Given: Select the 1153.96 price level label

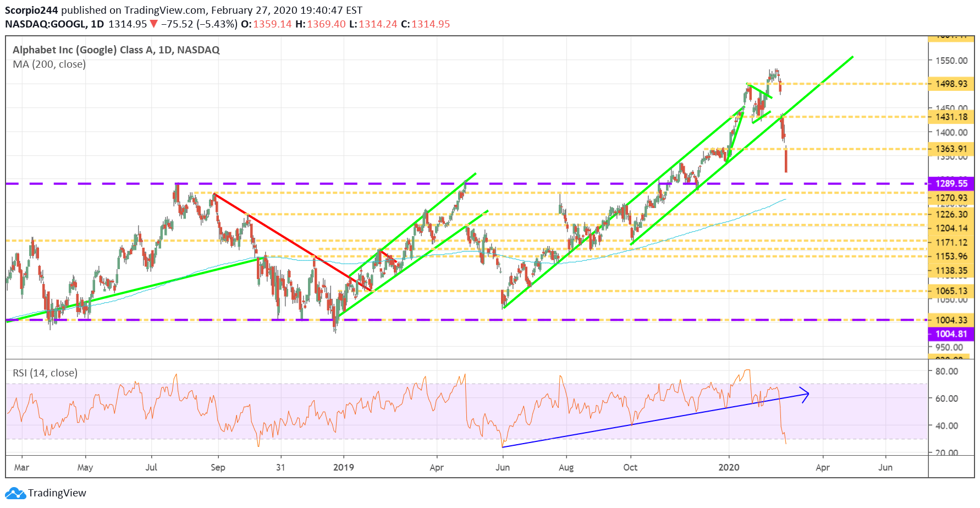Looking at the screenshot, I should (x=951, y=256).
